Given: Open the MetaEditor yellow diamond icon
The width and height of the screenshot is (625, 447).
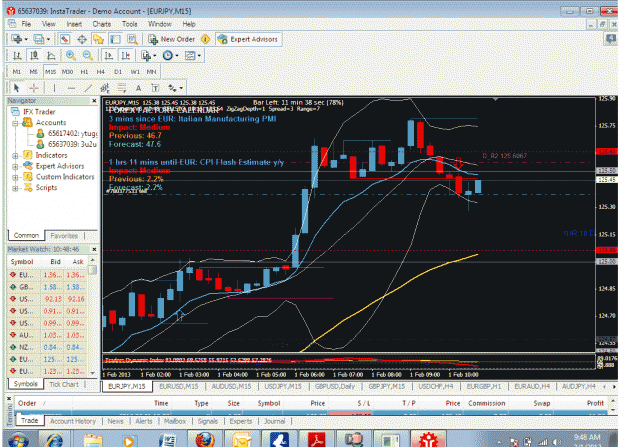Looking at the screenshot, I should point(205,39).
